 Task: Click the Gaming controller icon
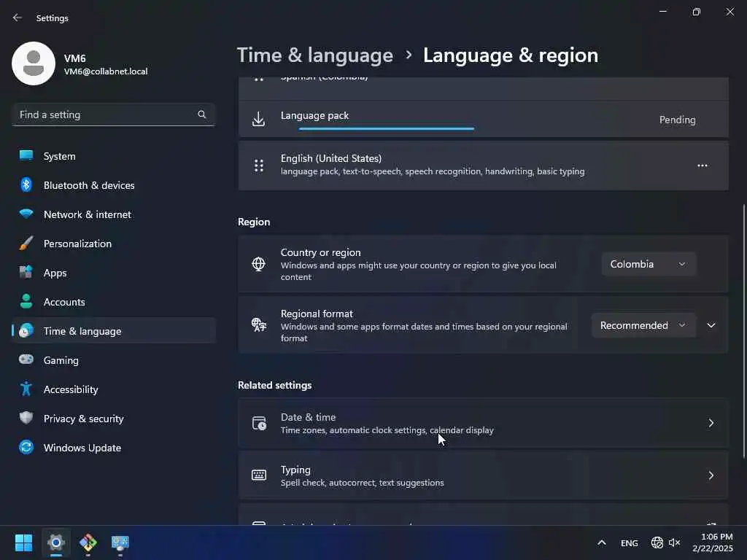tap(26, 359)
